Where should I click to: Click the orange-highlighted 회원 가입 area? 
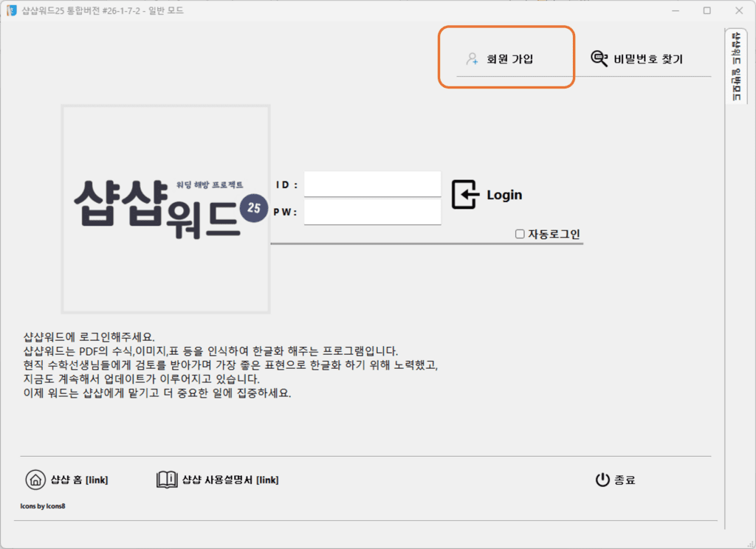(x=506, y=58)
